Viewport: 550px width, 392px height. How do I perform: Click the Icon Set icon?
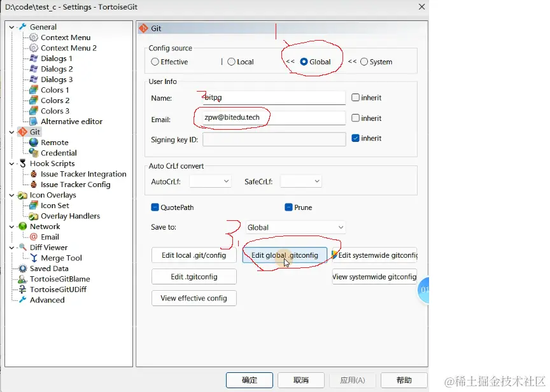pyautogui.click(x=34, y=206)
